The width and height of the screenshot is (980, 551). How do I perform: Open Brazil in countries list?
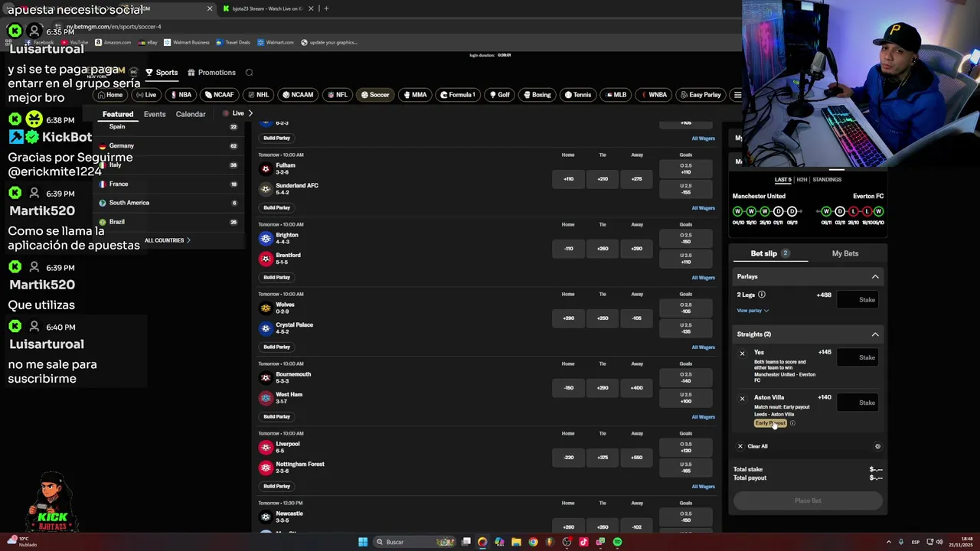(x=168, y=222)
